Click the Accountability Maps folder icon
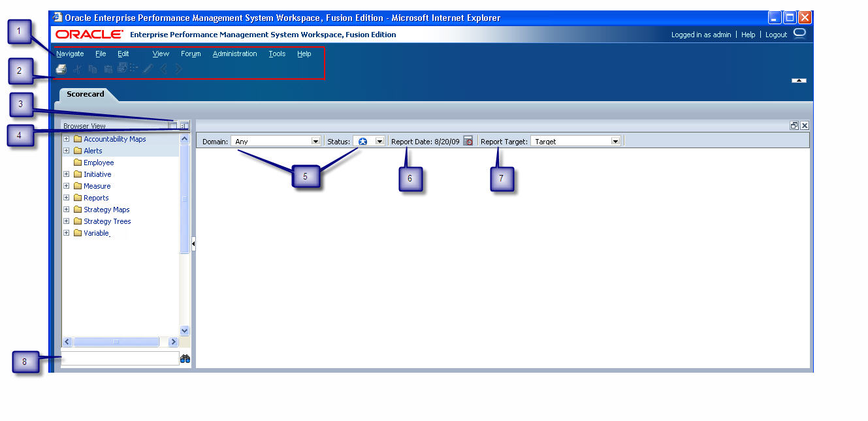Image resolution: width=868 pixels, height=421 pixels. coord(78,139)
